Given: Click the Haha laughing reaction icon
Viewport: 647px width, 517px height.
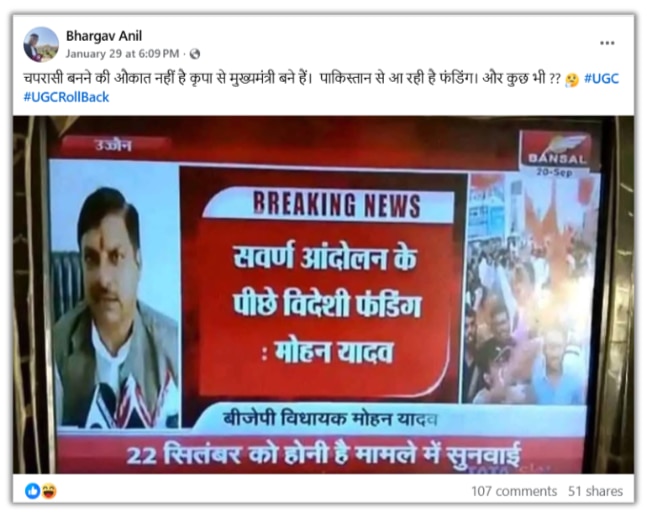Looking at the screenshot, I should pos(49,491).
